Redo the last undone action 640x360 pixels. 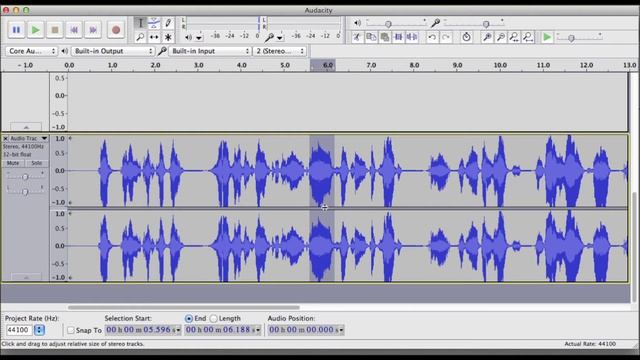446,37
